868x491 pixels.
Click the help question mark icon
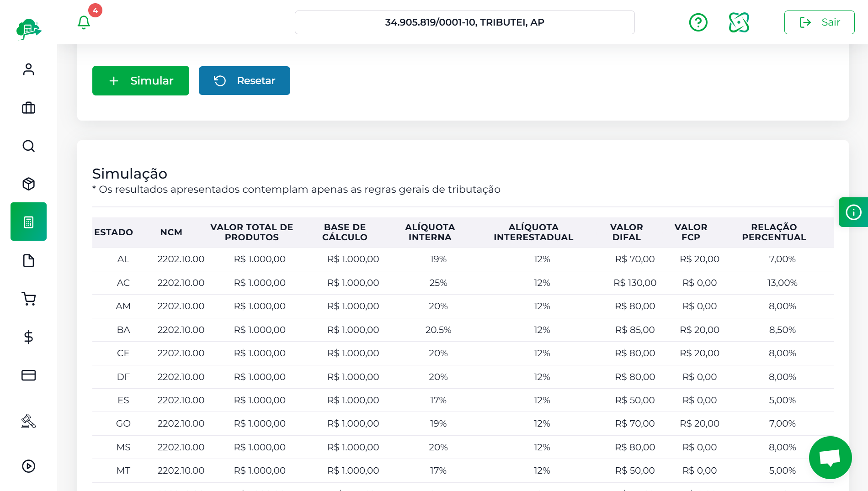tap(698, 22)
